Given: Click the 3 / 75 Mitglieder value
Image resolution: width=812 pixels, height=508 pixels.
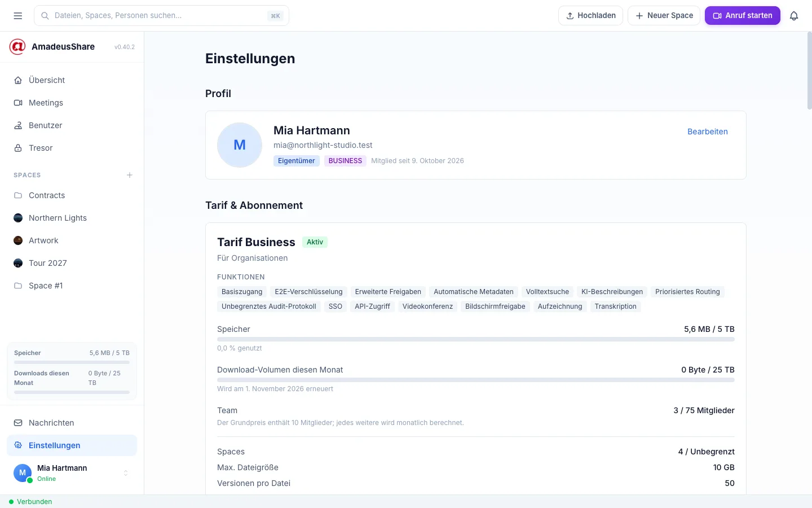Looking at the screenshot, I should point(704,410).
